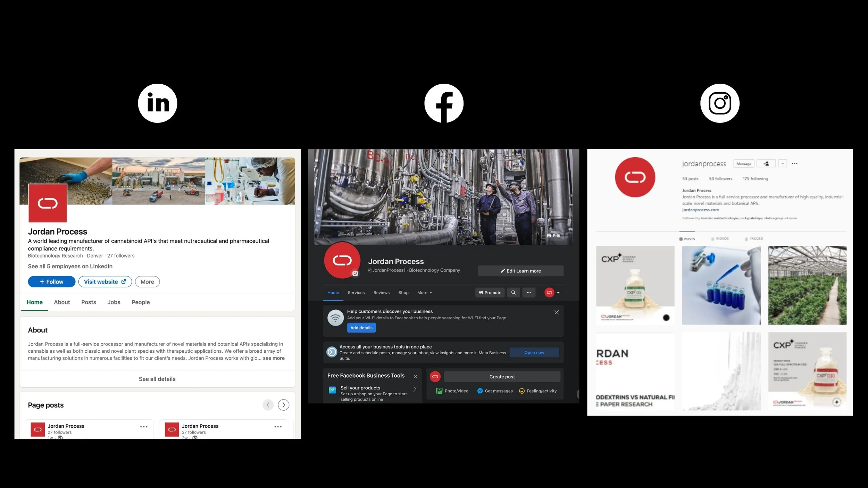Click the Promote button on Facebook page
Viewport: 868px width, 488px height.
pos(490,293)
